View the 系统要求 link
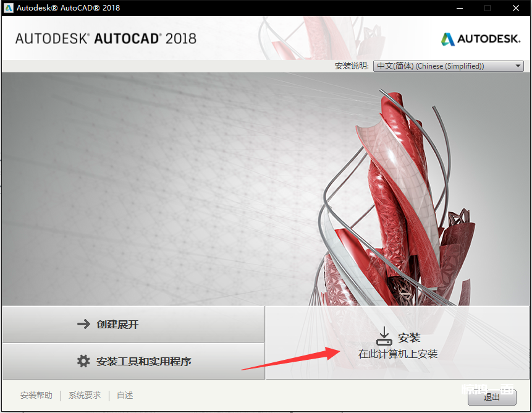This screenshot has width=532, height=413. pyautogui.click(x=85, y=396)
